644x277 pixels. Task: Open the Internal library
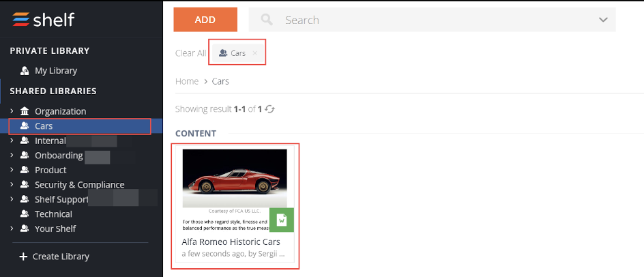pyautogui.click(x=50, y=141)
